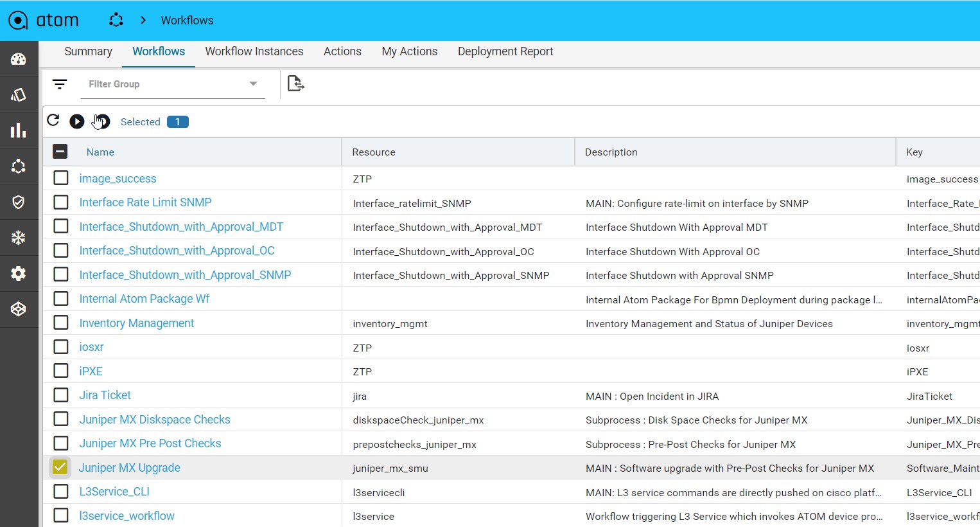Screen dimensions: 980x527
Task: Open the bar chart sidebar icon
Action: pos(19,130)
